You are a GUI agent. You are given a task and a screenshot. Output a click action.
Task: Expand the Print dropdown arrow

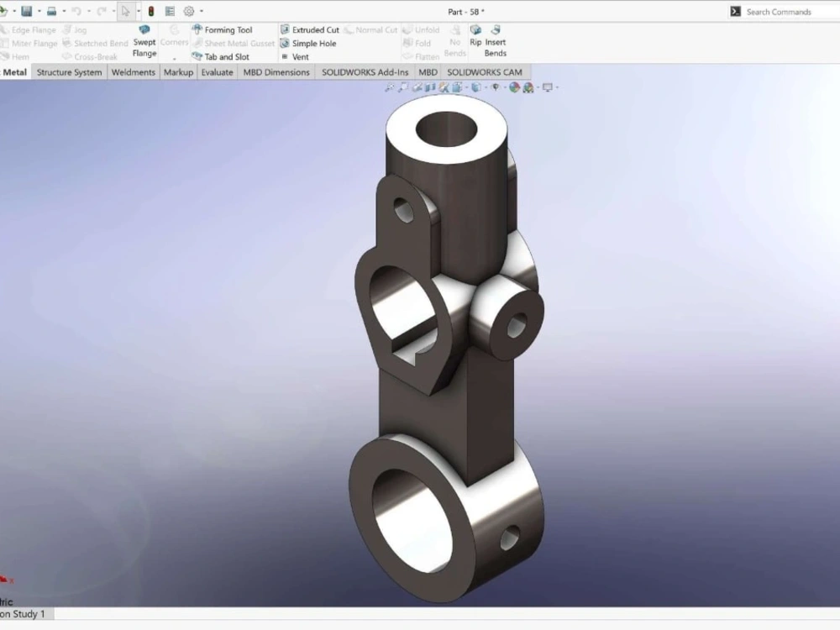(64, 11)
